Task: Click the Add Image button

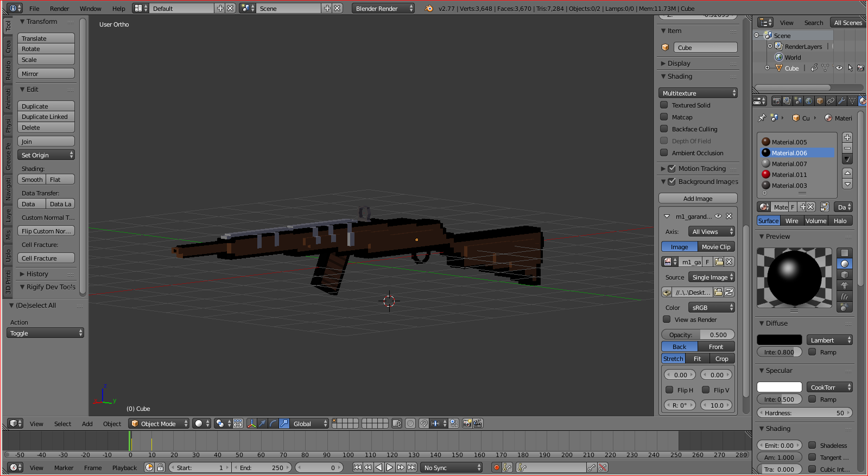Action: point(698,198)
